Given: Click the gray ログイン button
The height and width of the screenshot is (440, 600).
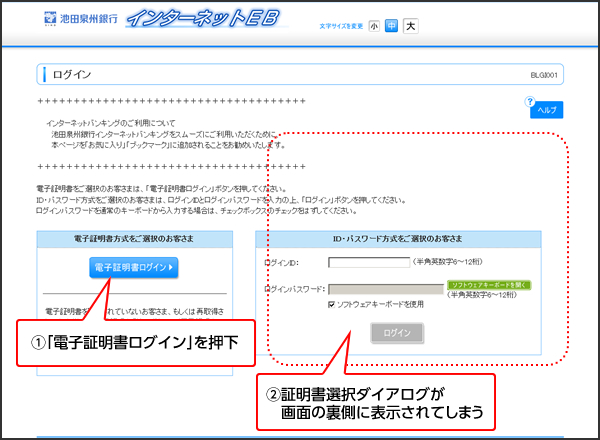Looking at the screenshot, I should (397, 333).
